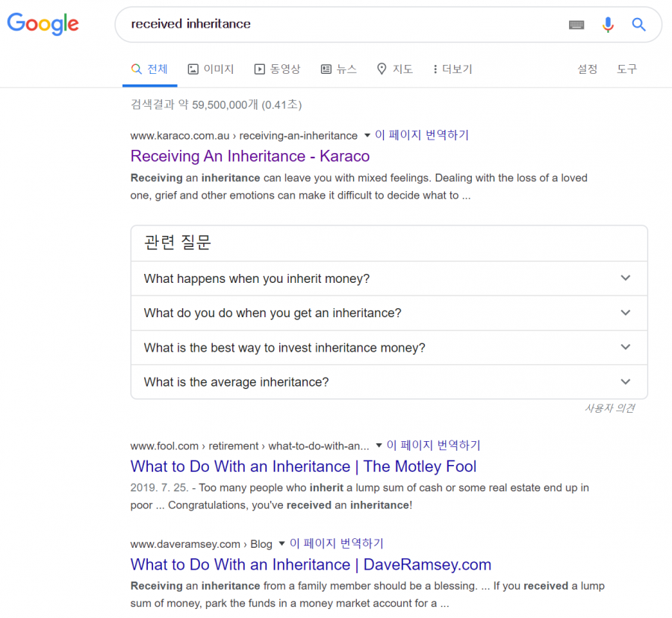Viewport: 672px width, 618px height.
Task: Click the '2019. 7. 25.' date text
Action: point(160,488)
